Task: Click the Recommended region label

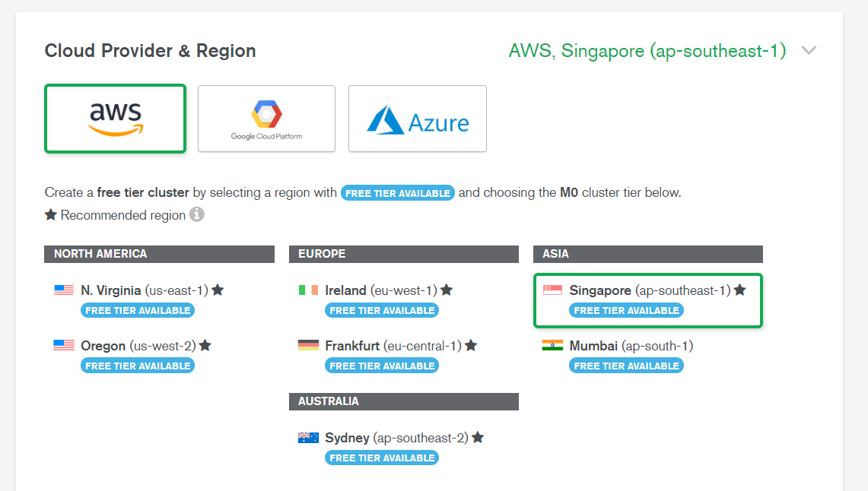Action: click(x=123, y=215)
